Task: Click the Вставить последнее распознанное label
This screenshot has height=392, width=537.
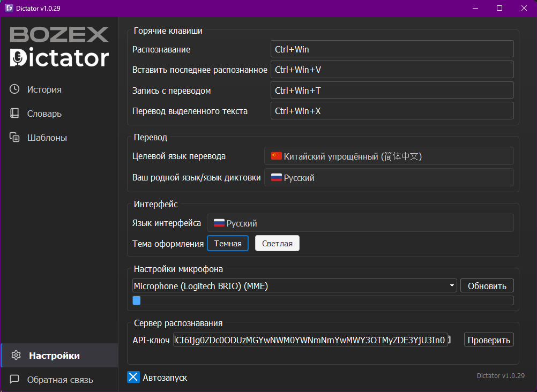Action: click(200, 70)
